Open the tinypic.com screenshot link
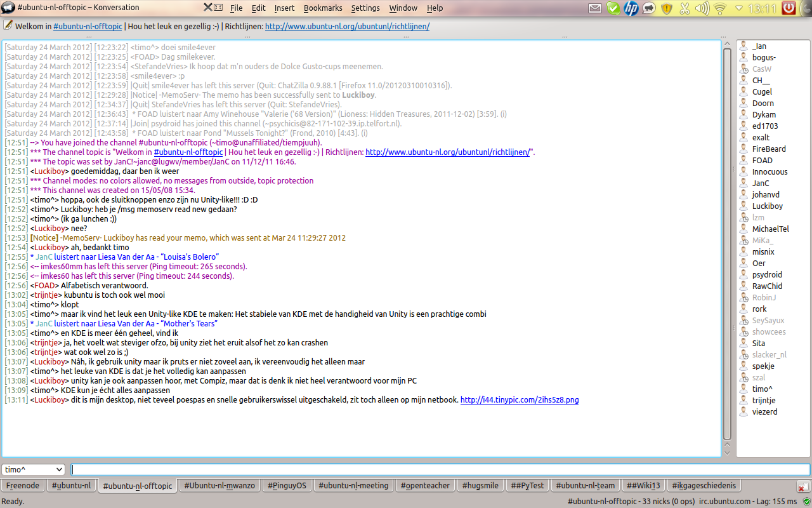 pyautogui.click(x=520, y=400)
